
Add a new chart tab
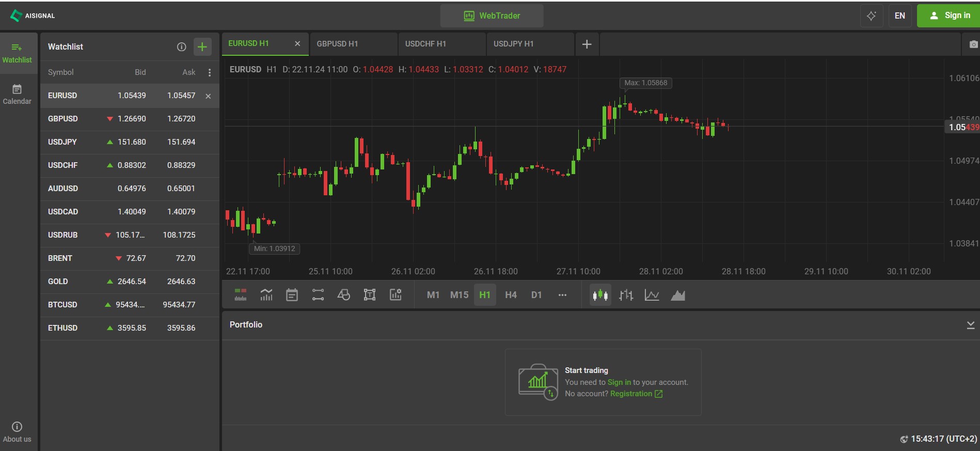coord(587,44)
